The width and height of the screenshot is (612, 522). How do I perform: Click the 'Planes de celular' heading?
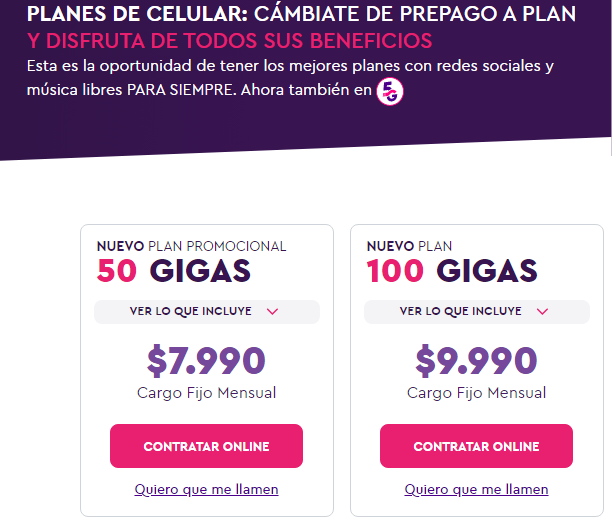(301, 14)
